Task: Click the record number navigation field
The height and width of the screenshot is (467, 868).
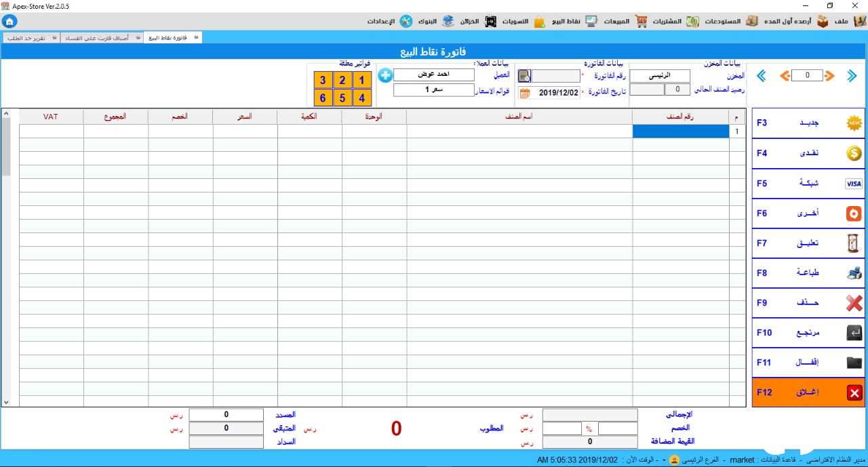Action: pyautogui.click(x=807, y=76)
